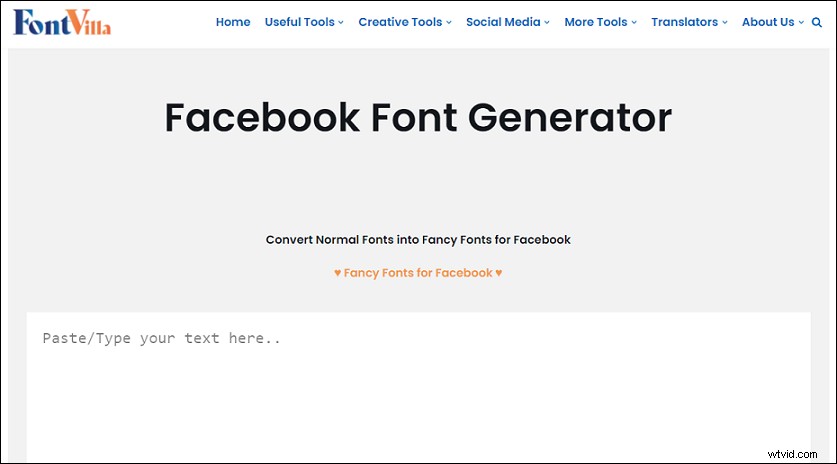
Task: Expand the About Us chevron arrow
Action: (x=801, y=22)
